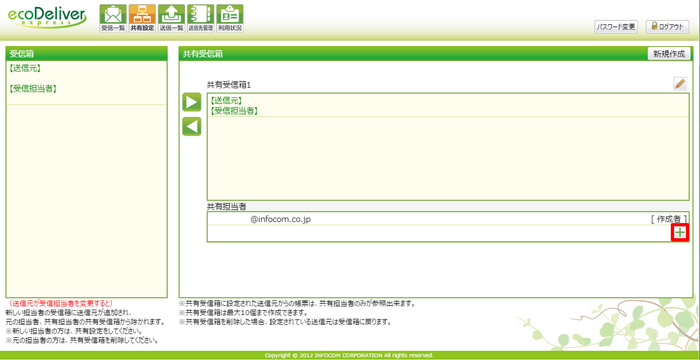700x360 pixels.
Task: Click the [ 作成者 ] label
Action: pos(668,219)
